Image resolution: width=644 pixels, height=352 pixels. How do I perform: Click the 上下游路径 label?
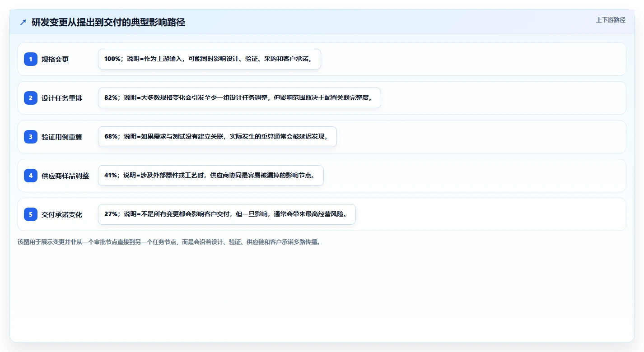pyautogui.click(x=611, y=20)
